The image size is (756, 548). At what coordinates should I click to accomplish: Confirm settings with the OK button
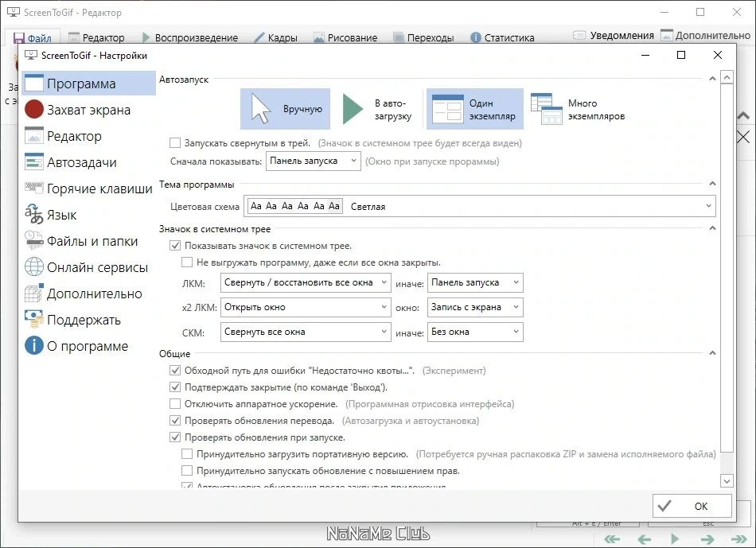[692, 506]
